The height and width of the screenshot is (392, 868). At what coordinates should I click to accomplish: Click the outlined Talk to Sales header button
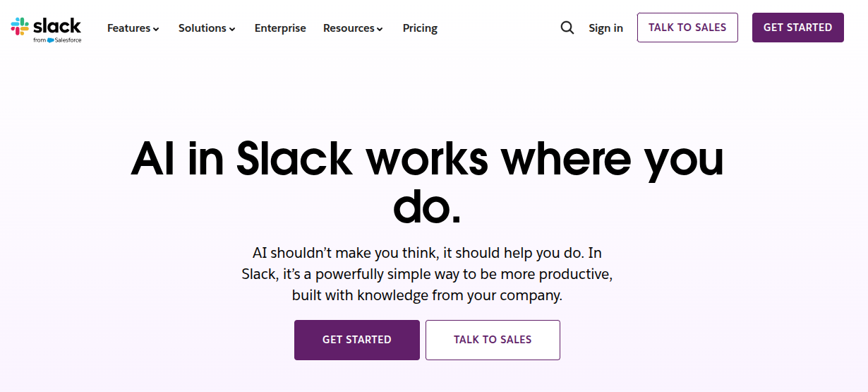tap(687, 28)
